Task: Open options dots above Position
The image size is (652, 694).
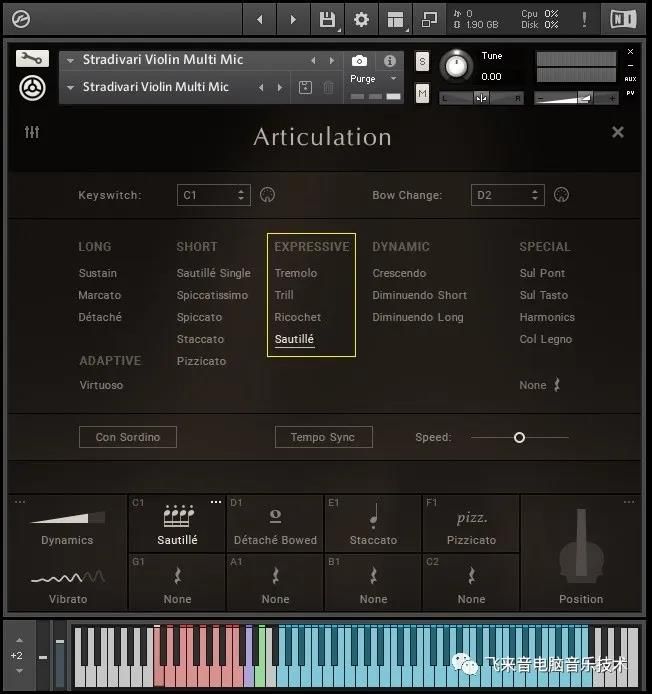Action: point(629,502)
